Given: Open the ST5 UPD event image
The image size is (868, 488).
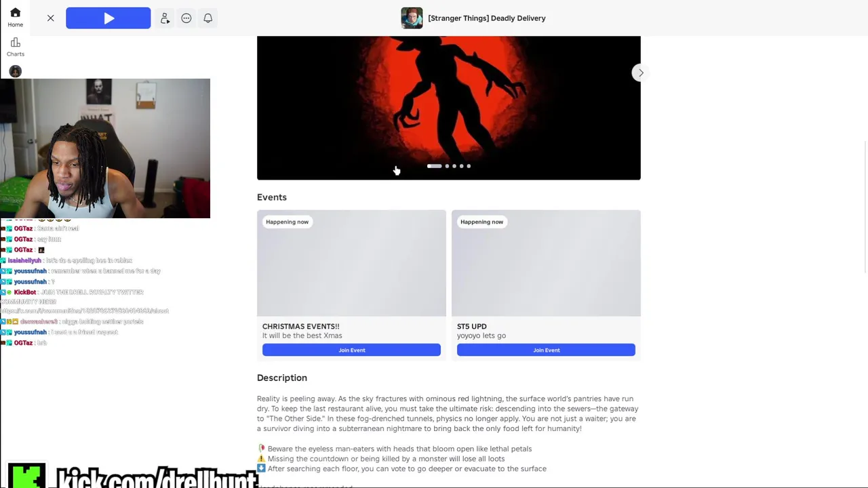Looking at the screenshot, I should pos(546,263).
